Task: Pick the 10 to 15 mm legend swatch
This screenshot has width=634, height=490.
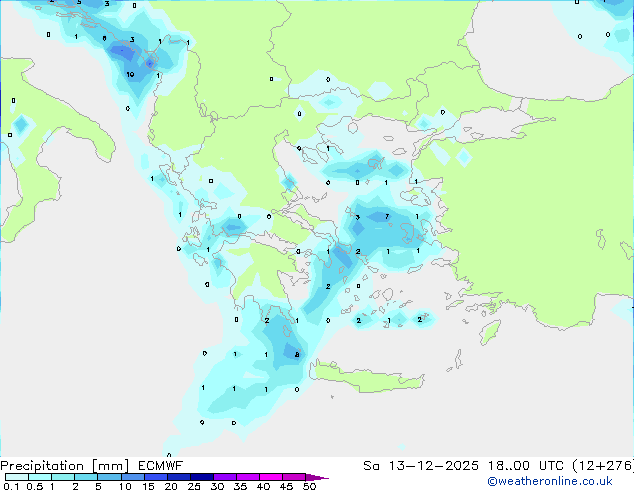Action: click(133, 477)
